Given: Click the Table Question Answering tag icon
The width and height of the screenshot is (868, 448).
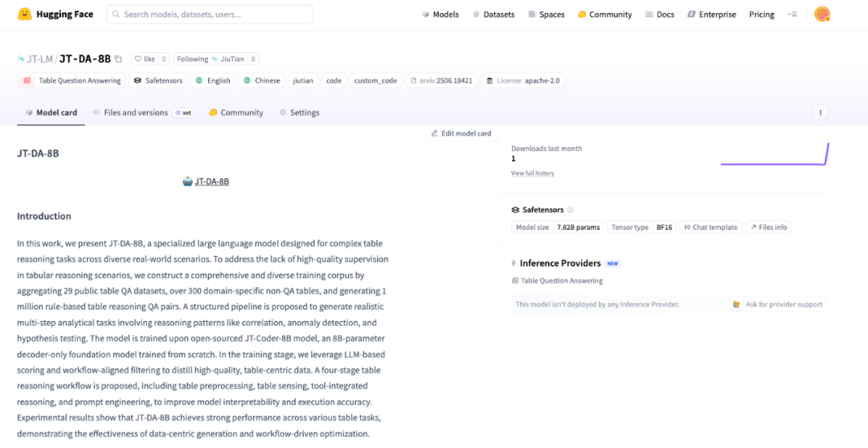Looking at the screenshot, I should point(27,81).
